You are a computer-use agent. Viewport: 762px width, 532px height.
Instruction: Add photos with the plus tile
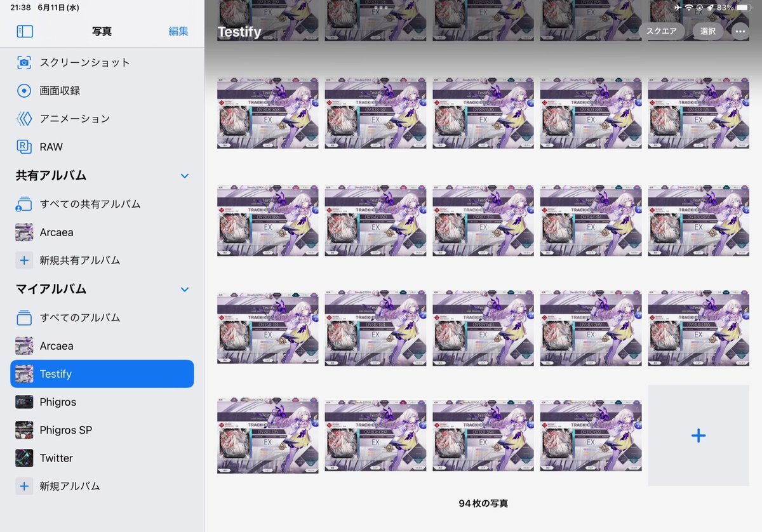(698, 436)
